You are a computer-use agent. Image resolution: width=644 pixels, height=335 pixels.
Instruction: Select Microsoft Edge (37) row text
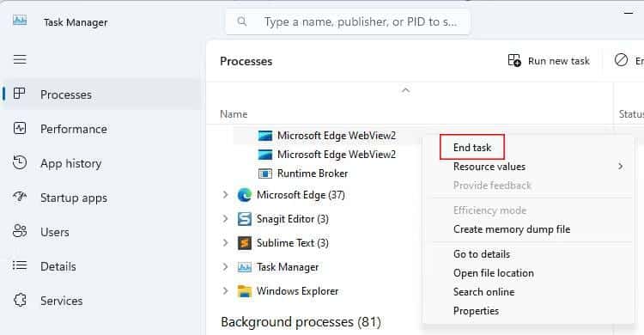301,194
